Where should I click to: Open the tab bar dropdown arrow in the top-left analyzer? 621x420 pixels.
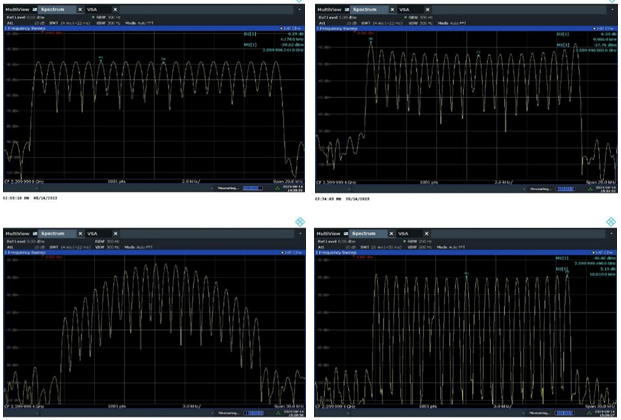[299, 8]
